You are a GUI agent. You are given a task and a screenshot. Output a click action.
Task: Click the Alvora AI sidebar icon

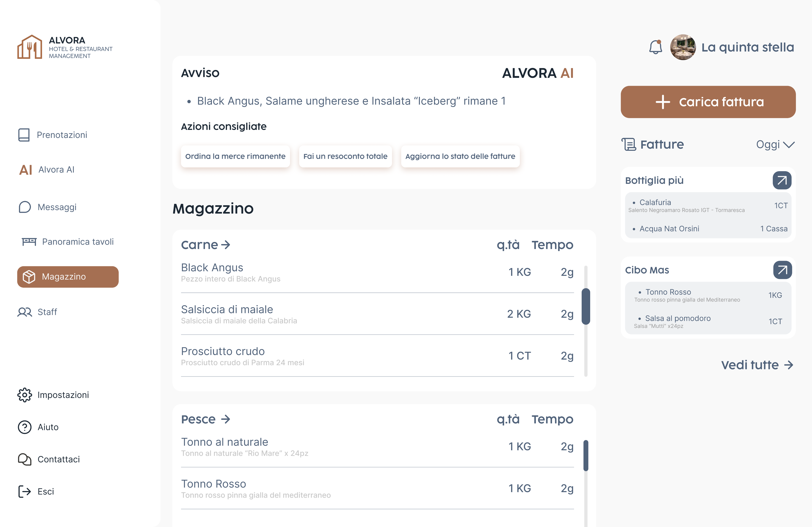tap(26, 169)
